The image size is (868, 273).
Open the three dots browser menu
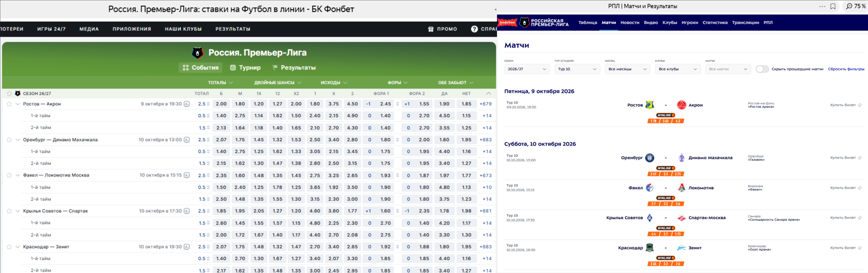point(822,6)
